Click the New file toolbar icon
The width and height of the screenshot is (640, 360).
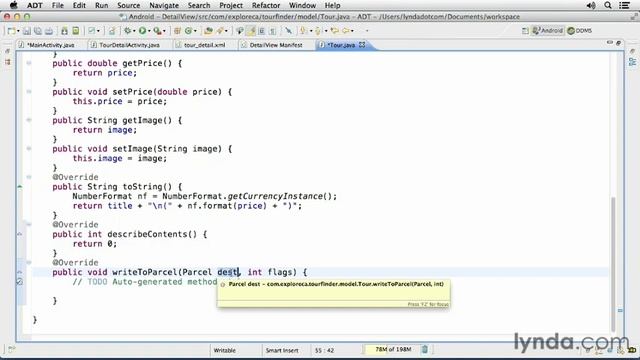(11, 31)
